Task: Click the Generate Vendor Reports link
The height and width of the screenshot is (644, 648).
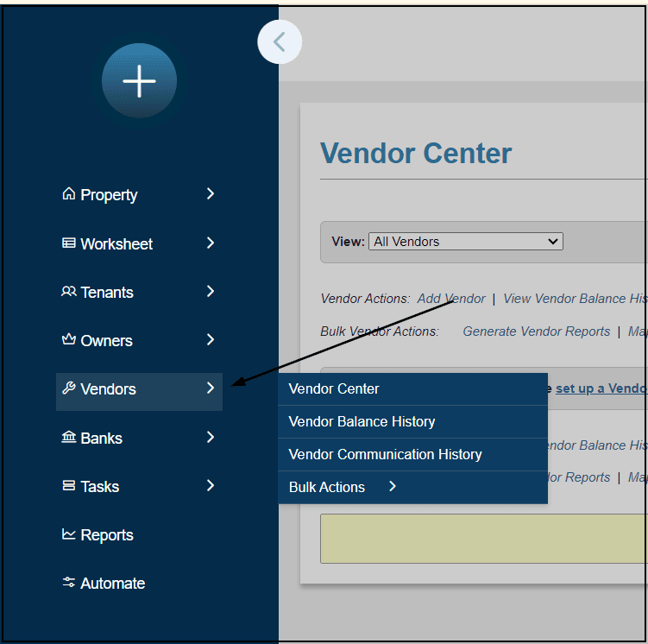Action: coord(536,331)
